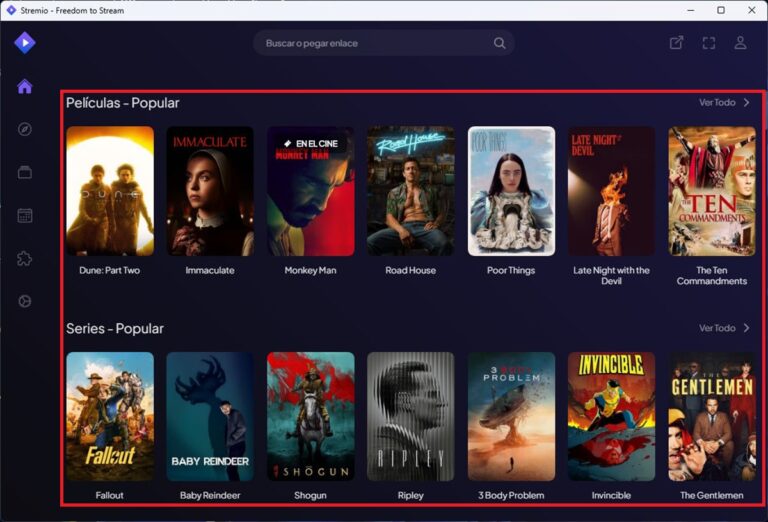Click the 'Baby Reindeer' title text

click(210, 496)
